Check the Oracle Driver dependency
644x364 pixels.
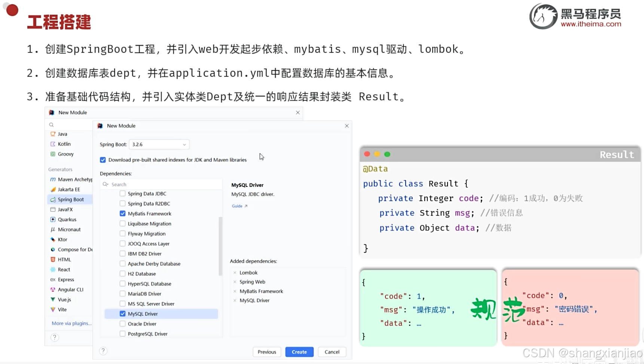click(x=122, y=324)
